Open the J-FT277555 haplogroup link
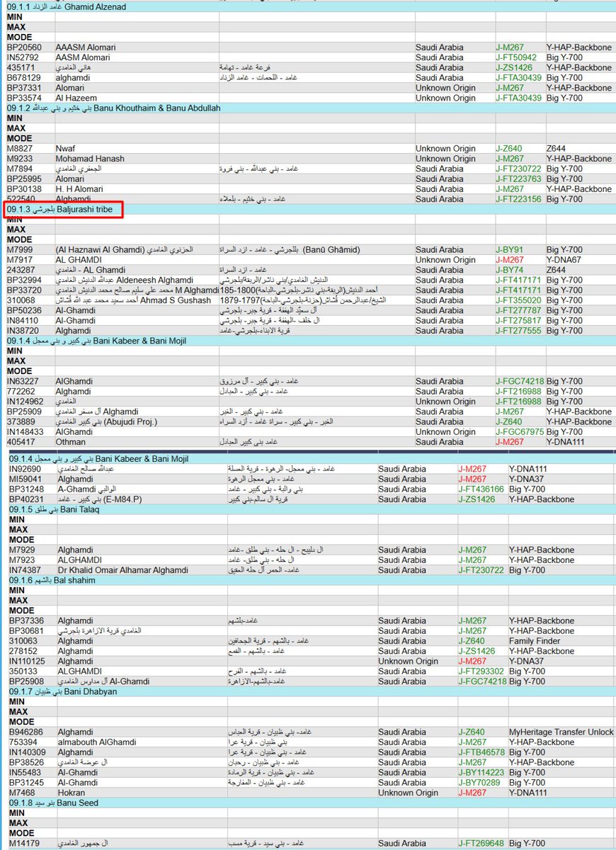The width and height of the screenshot is (616, 850). pyautogui.click(x=519, y=330)
